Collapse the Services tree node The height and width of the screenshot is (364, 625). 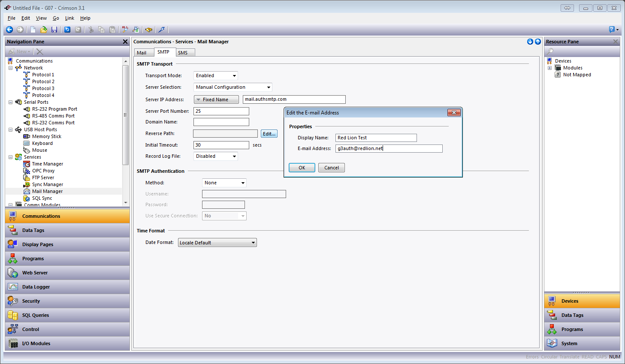(11, 157)
